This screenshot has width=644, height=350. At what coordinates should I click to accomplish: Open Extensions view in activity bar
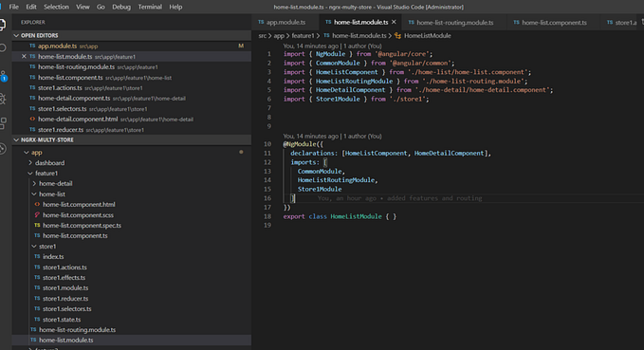click(3, 122)
